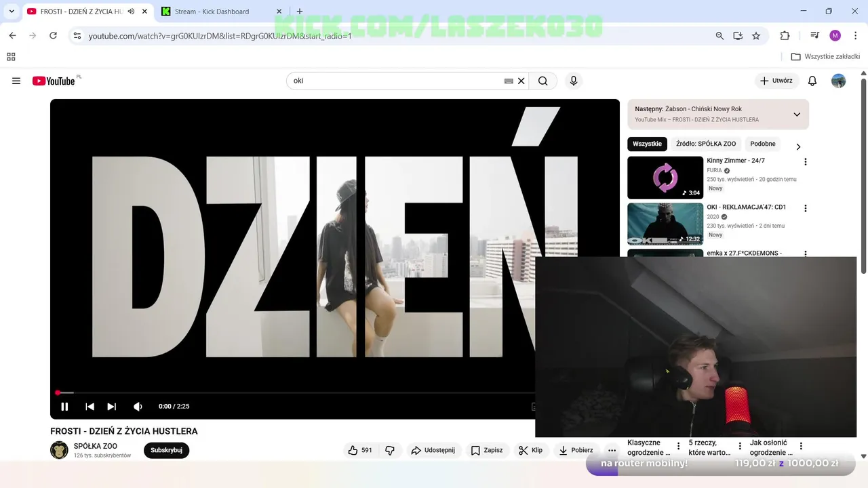View site information icon in the address bar
868x488 pixels.
point(77,35)
